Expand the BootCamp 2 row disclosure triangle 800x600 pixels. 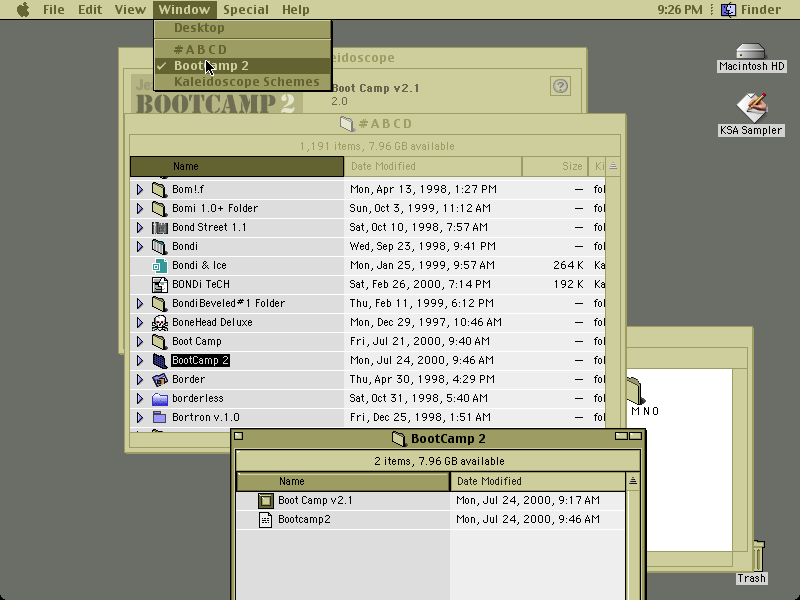pos(140,360)
